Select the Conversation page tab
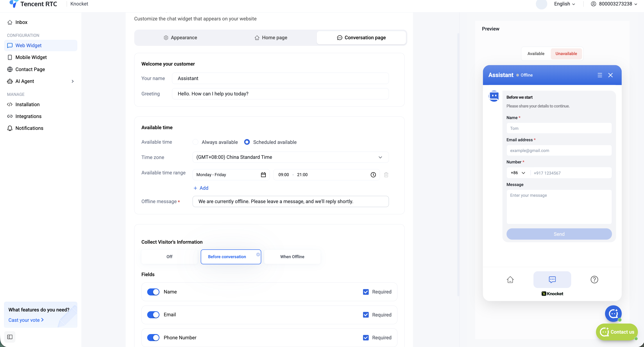The height and width of the screenshot is (347, 644). [x=361, y=38]
